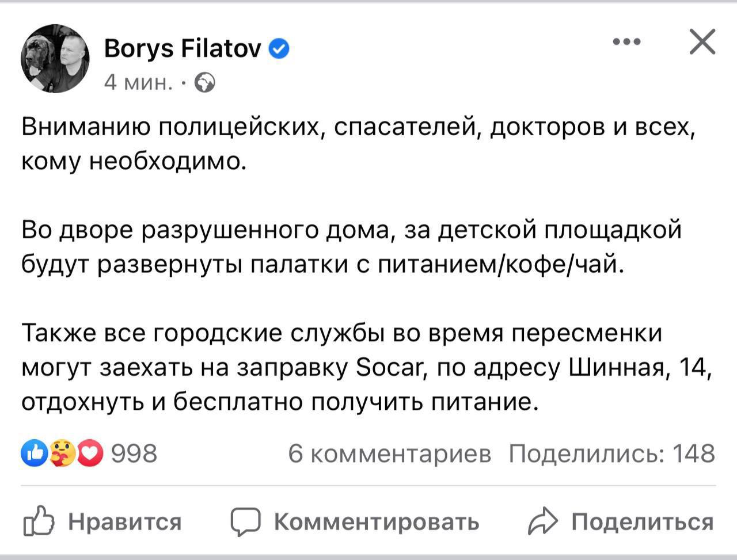Click the blue thumbs-up reaction emoji
Image resolution: width=737 pixels, height=560 pixels.
click(34, 454)
